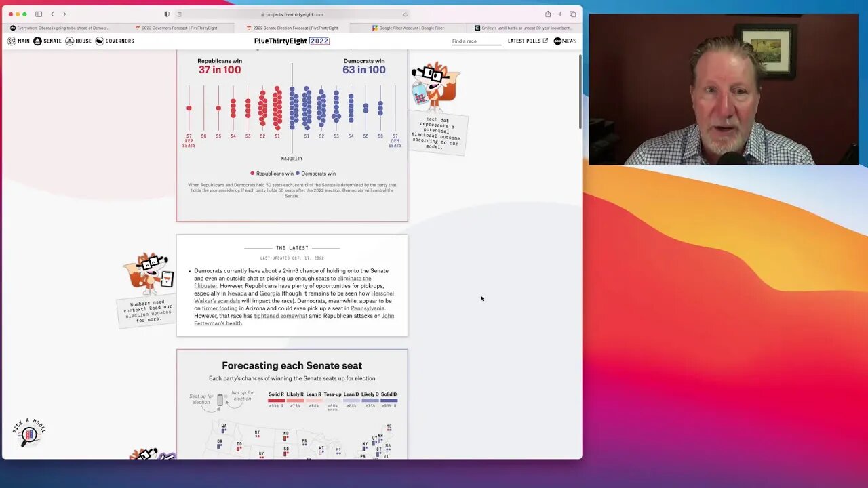Image resolution: width=868 pixels, height=488 pixels.
Task: Switch to 2022 Senate Election Forecast tab
Action: click(292, 28)
